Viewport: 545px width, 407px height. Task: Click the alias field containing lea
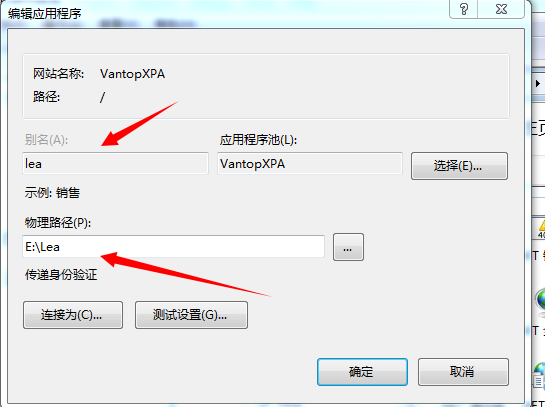115,163
